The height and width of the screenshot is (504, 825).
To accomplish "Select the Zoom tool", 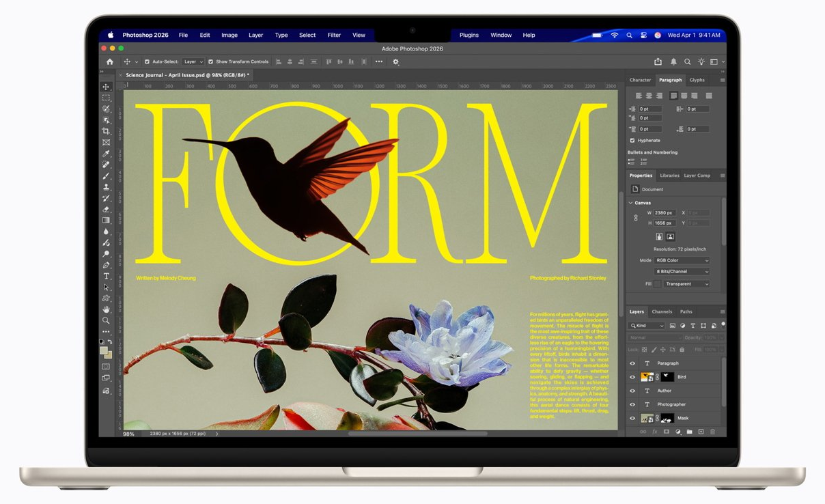I will coord(106,320).
